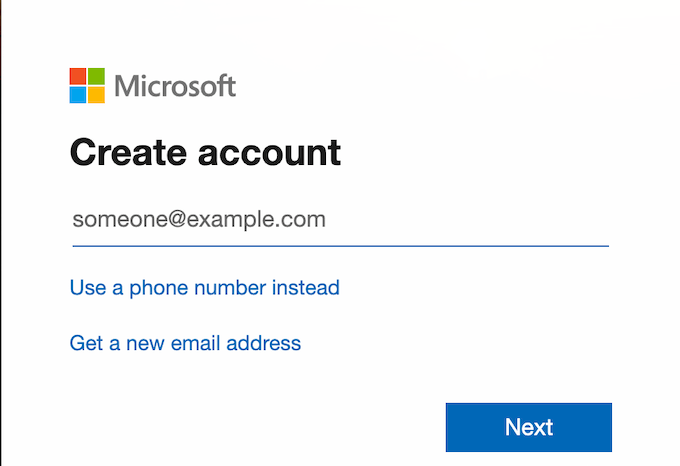Click the word 'Create' in the heading
Screen dimensions: 680x466
coord(127,152)
